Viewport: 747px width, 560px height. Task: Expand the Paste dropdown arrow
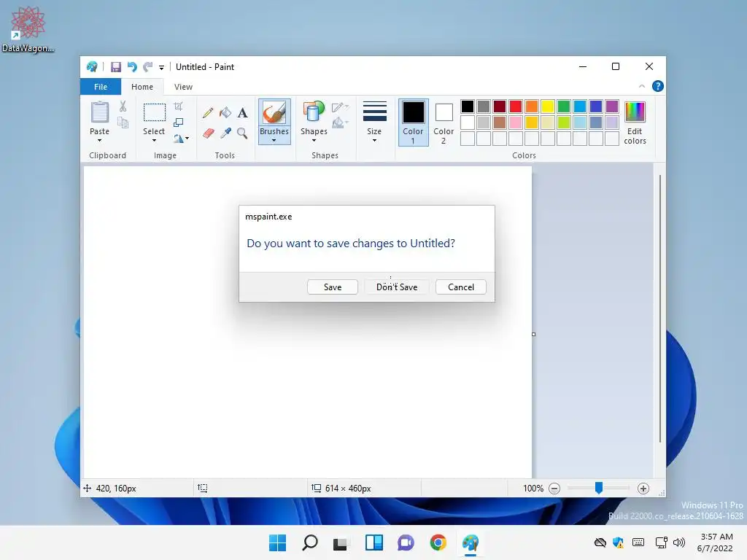99,141
